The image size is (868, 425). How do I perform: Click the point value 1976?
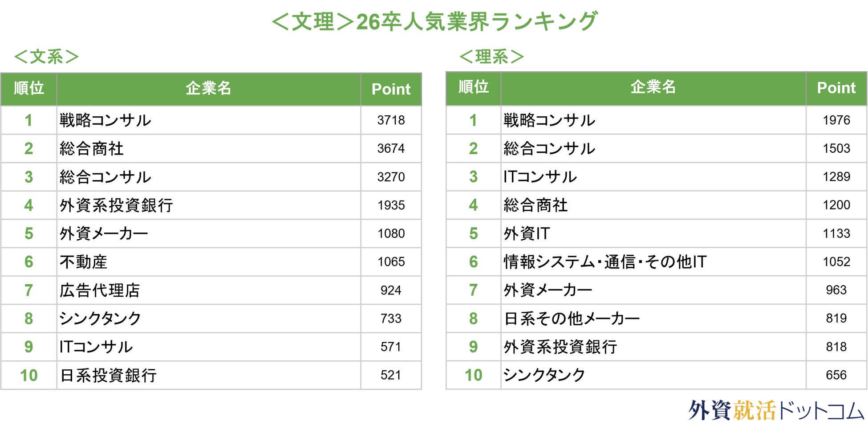point(836,120)
